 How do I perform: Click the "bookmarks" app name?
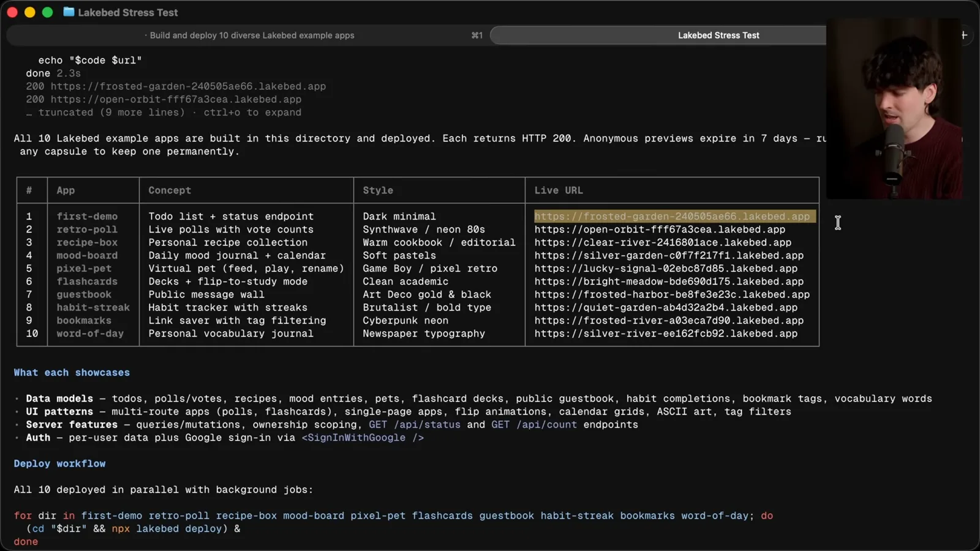pyautogui.click(x=84, y=320)
